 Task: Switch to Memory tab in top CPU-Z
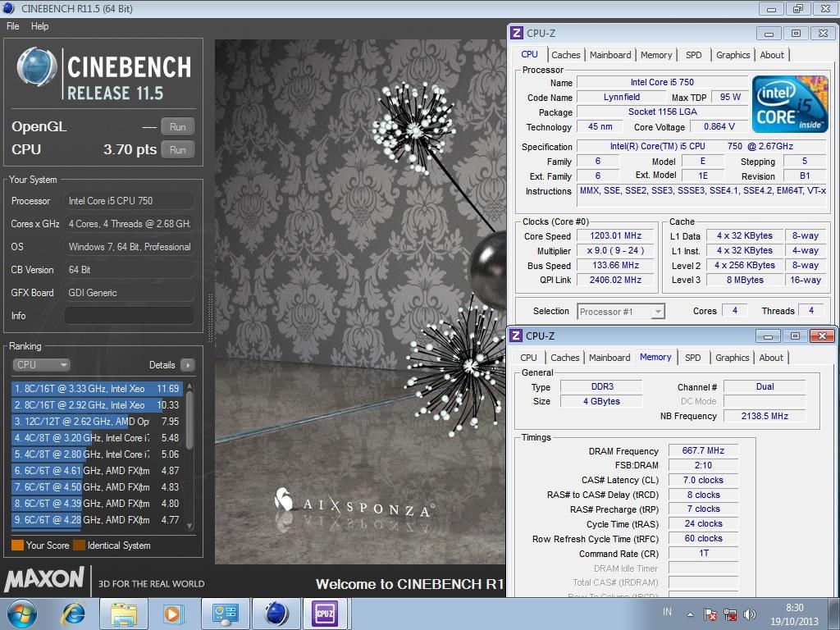[656, 55]
